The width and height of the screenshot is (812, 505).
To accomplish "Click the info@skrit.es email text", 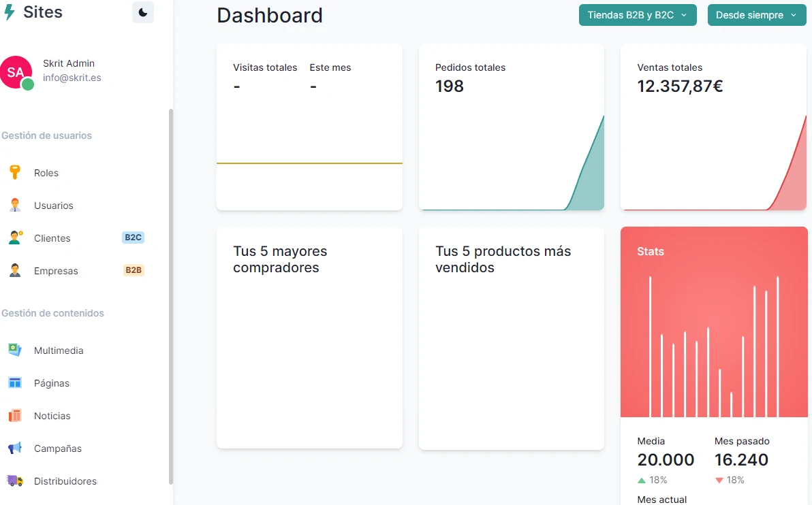I will [72, 78].
